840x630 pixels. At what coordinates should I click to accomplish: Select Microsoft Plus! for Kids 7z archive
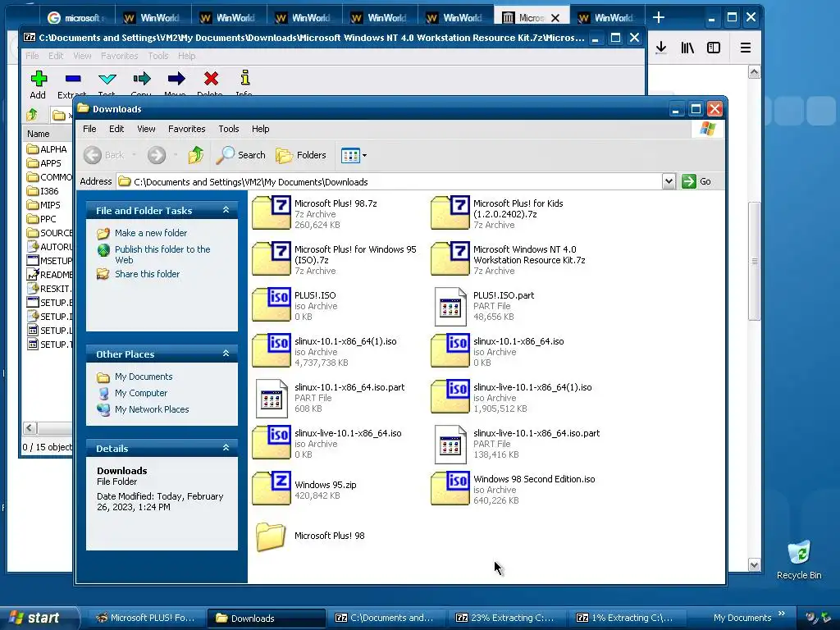pos(450,212)
